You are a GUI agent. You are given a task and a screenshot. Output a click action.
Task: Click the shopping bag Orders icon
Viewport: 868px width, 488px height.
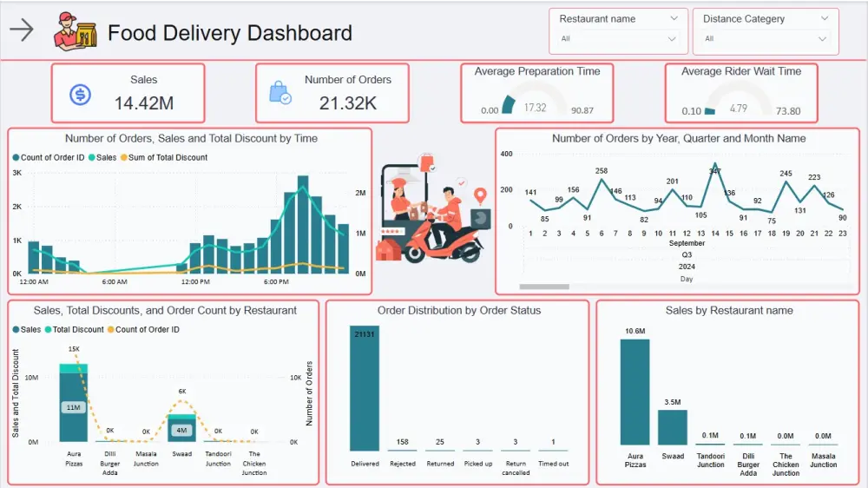tap(280, 93)
